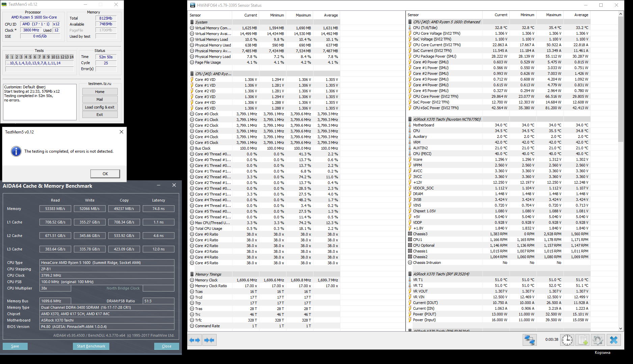Click the 0:00:38 elapsed timer in HWiNFO

coord(552,340)
